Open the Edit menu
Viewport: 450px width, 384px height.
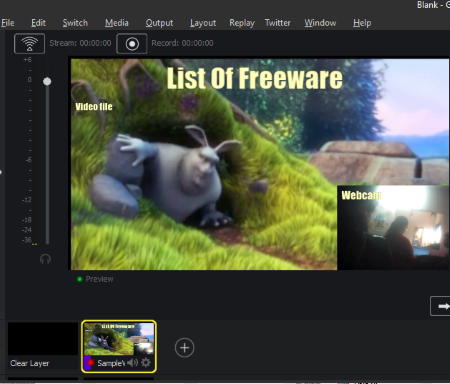(38, 23)
